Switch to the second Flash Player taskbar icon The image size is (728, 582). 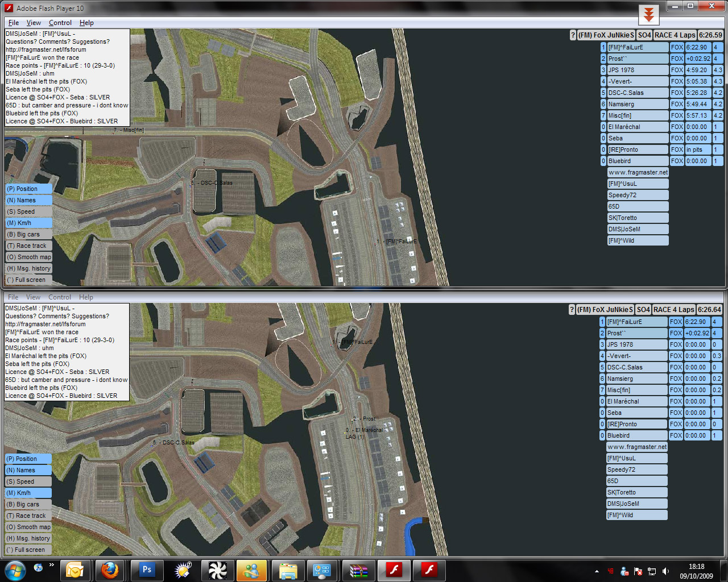pos(429,570)
